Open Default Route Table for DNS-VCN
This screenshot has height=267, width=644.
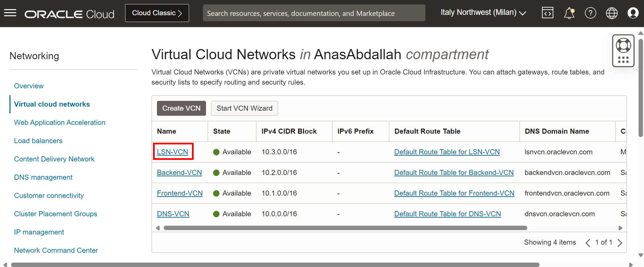pyautogui.click(x=448, y=214)
